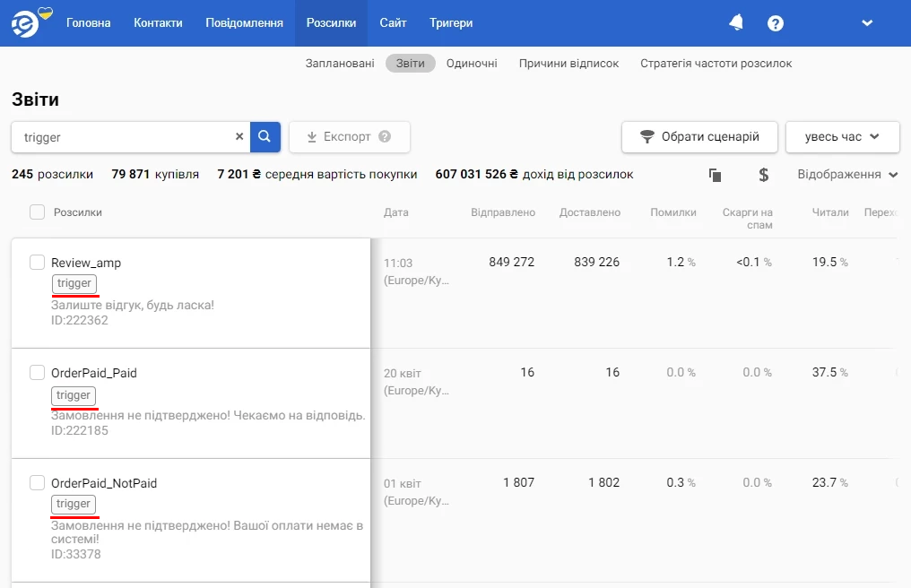Open the Повідомлення menu
This screenshot has width=911, height=588.
[245, 22]
